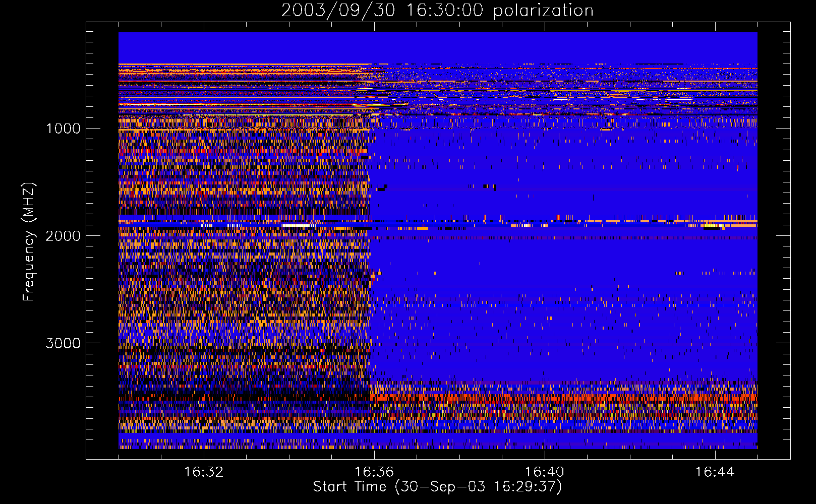Click the red-orange band below 3000 MHz after 16:36
The width and height of the screenshot is (816, 504).
click(x=555, y=397)
